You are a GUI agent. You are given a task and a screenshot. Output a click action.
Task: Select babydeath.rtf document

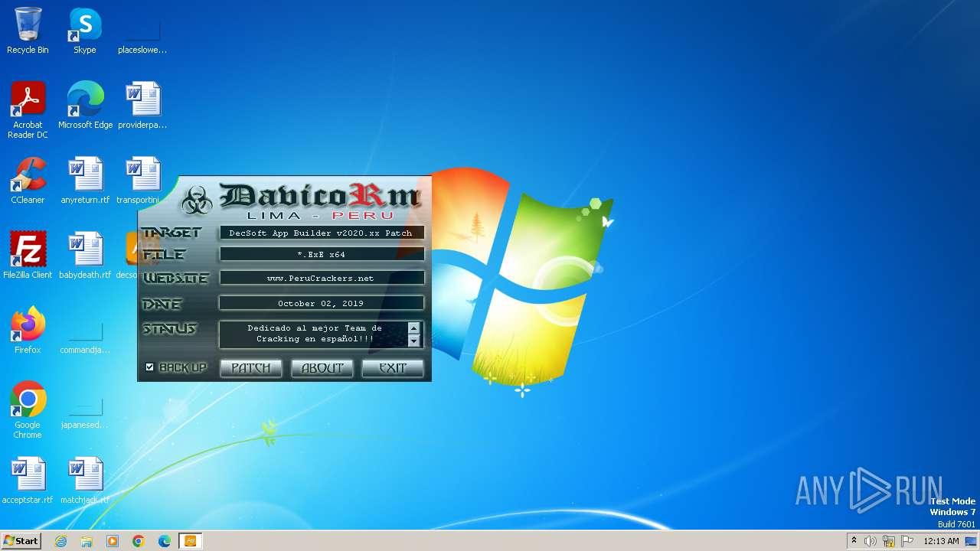point(85,256)
